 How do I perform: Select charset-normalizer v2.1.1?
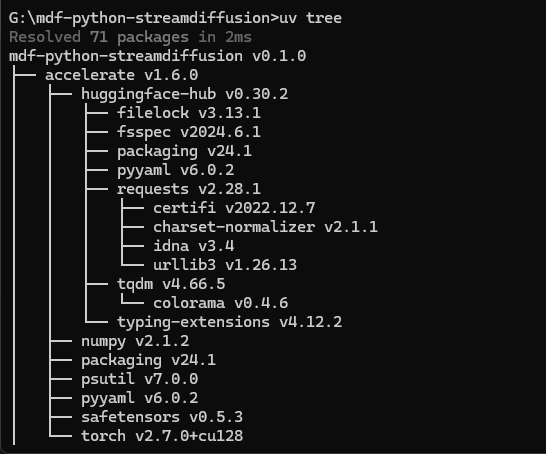tap(265, 227)
